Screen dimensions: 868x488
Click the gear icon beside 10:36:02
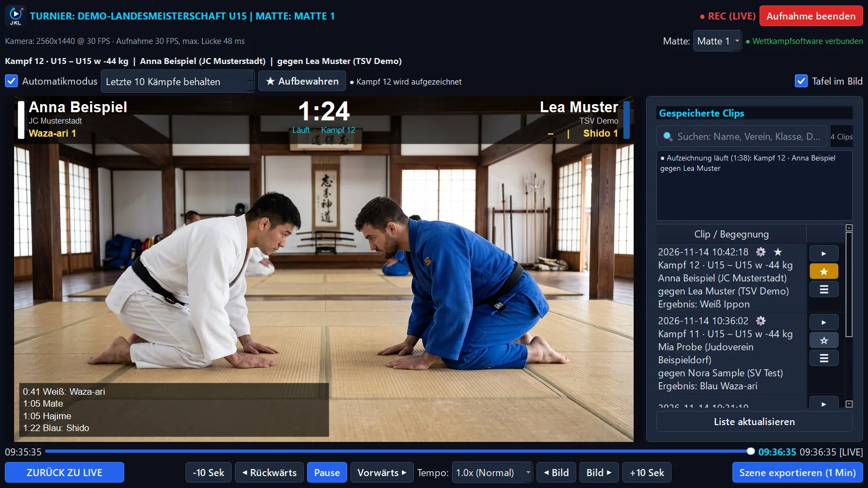[x=761, y=321]
